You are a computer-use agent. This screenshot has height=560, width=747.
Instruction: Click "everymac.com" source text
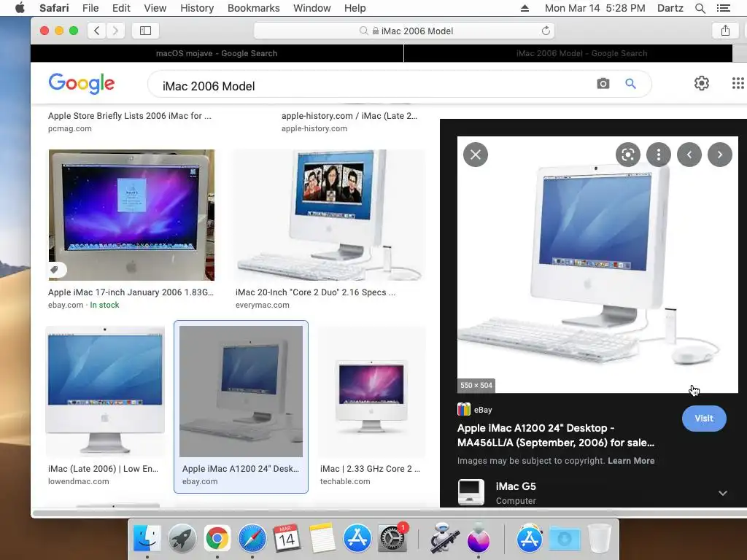point(262,305)
